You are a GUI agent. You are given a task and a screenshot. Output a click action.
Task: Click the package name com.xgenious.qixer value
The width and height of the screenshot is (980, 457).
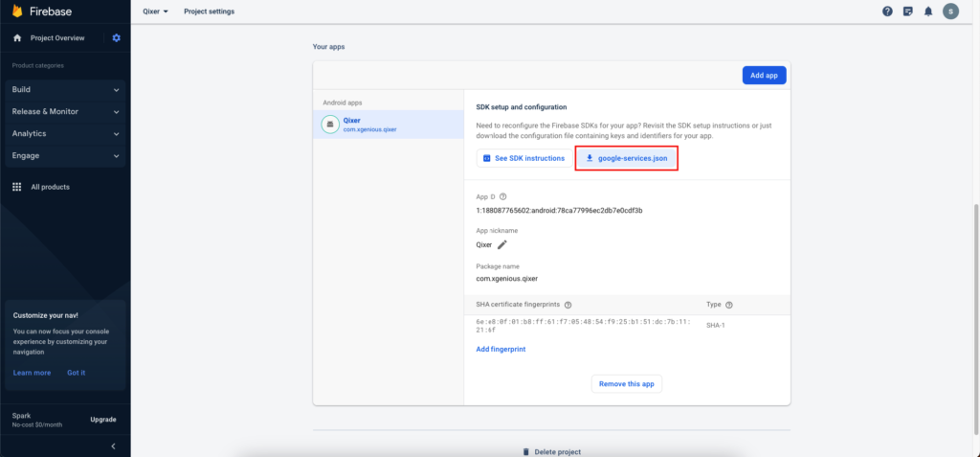(507, 278)
